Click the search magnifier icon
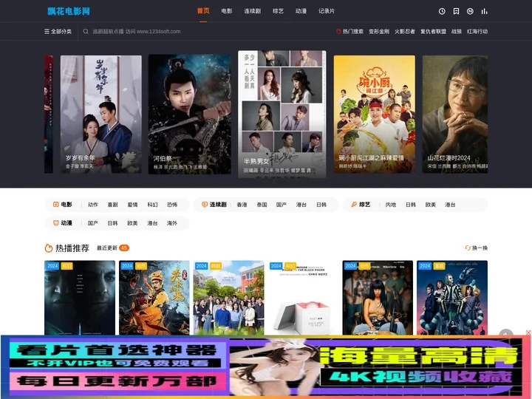This screenshot has width=532, height=399. (86, 31)
